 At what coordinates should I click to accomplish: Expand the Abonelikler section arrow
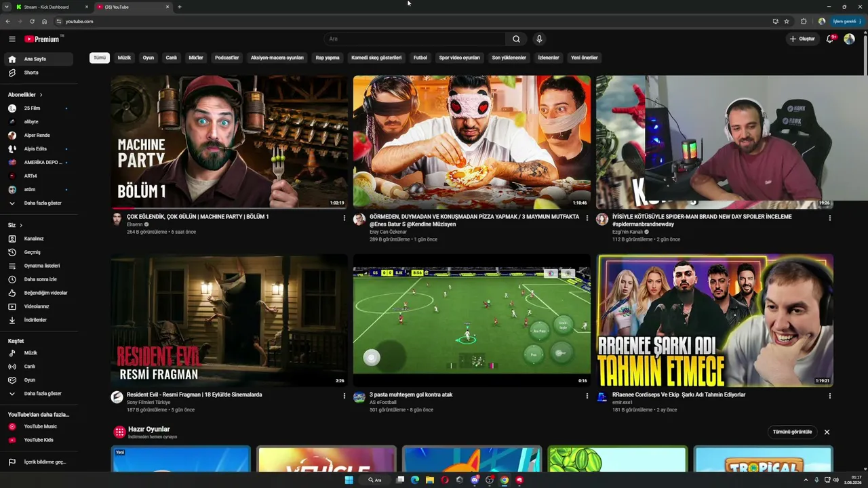click(41, 95)
